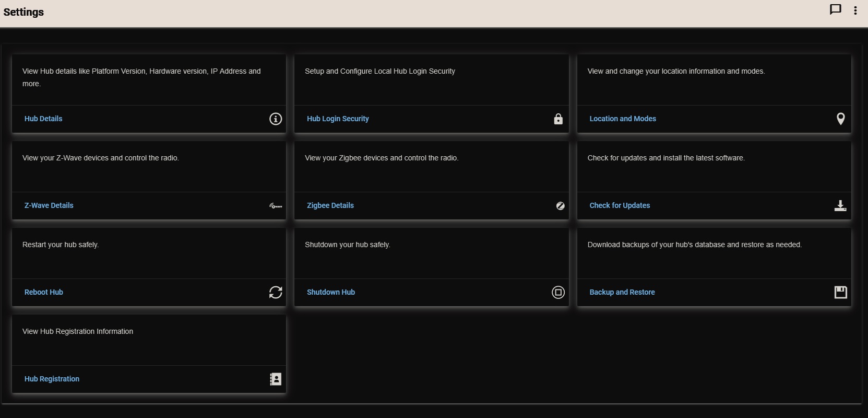Select Check for Updates
Image resolution: width=868 pixels, height=418 pixels.
620,205
